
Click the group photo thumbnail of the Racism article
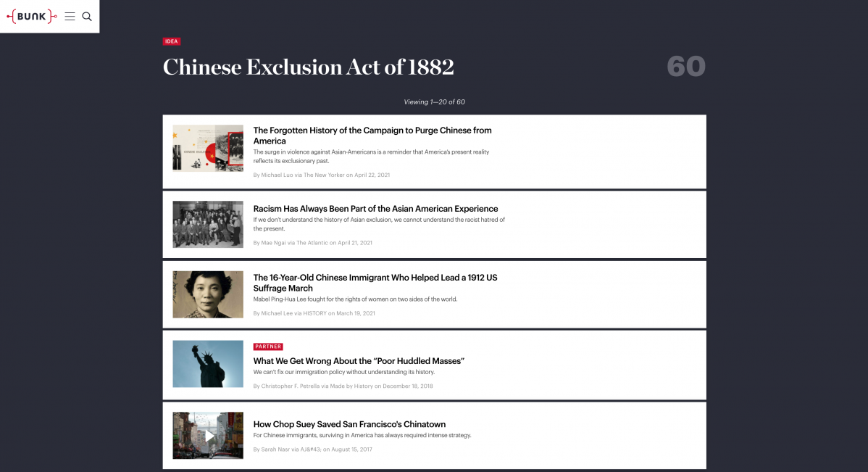point(208,224)
